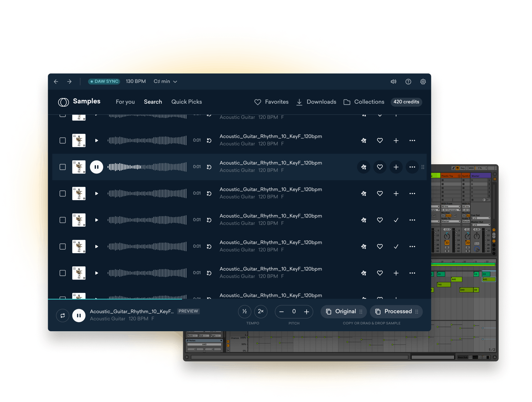Switch to the For you tab
The image size is (532, 402).
tap(125, 102)
